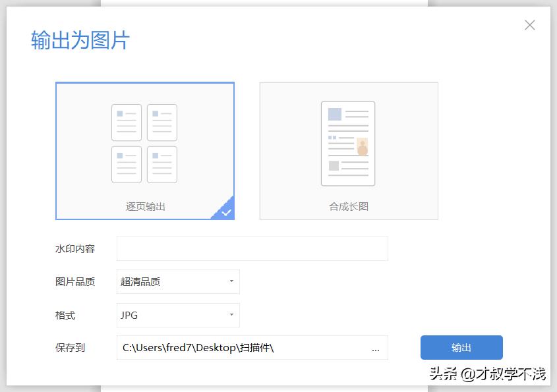Expand the JPG format selector arrow
557x392 pixels.
[231, 316]
